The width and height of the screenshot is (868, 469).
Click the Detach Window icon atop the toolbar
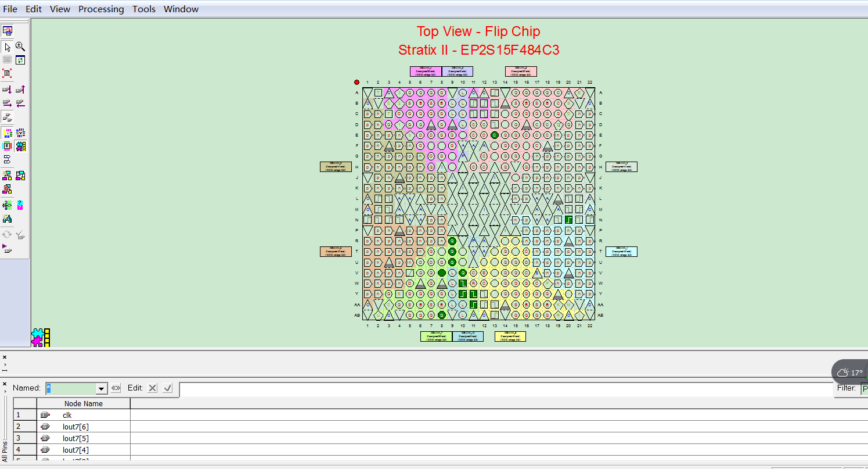(x=8, y=30)
